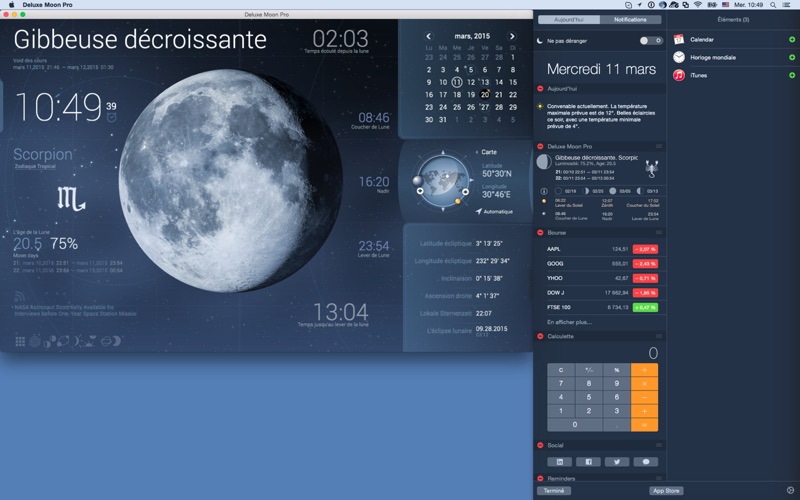Remove the Bourse widget with red minus
This screenshot has width=800, height=500.
tap(540, 233)
